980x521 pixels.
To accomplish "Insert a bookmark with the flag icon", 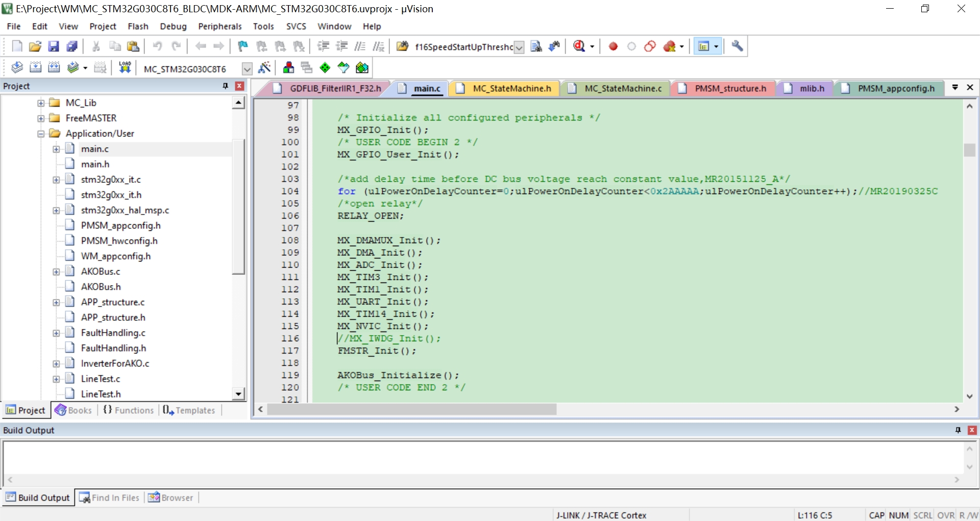I will tap(243, 46).
